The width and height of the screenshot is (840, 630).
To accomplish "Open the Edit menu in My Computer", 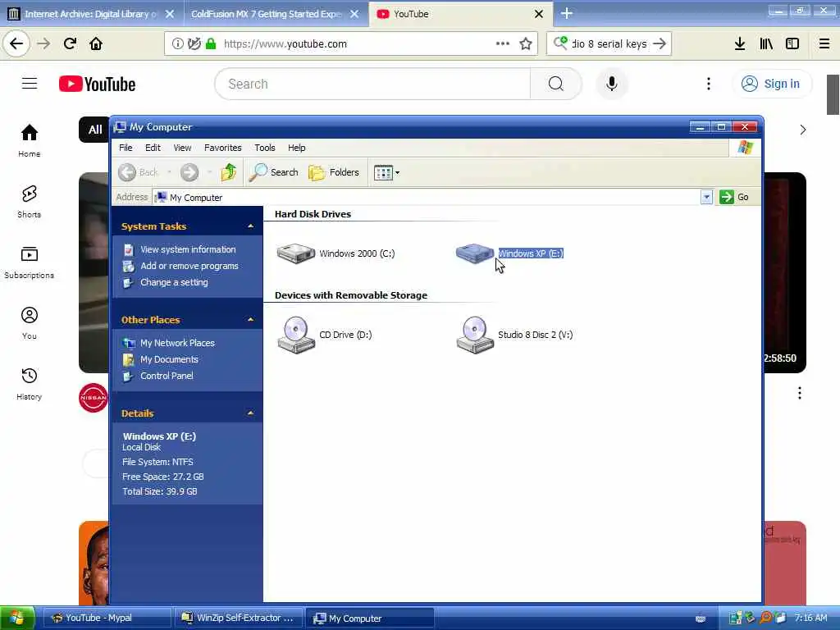I will pyautogui.click(x=153, y=148).
